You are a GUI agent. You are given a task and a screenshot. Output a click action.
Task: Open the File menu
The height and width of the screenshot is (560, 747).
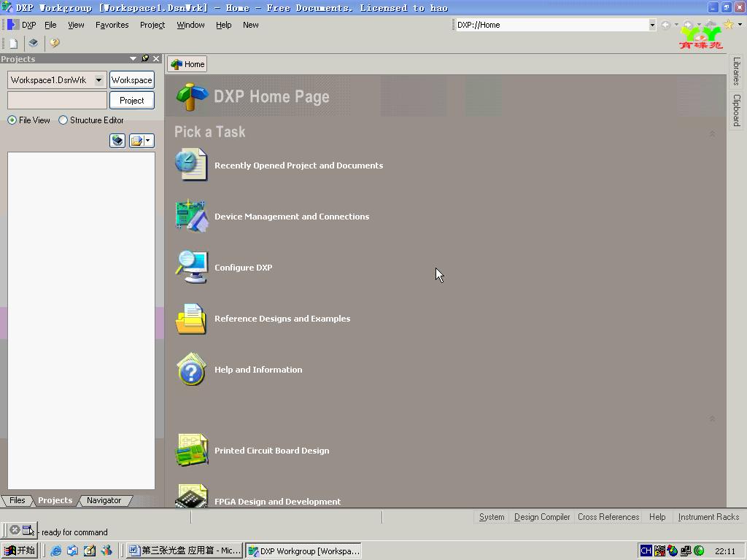(50, 25)
